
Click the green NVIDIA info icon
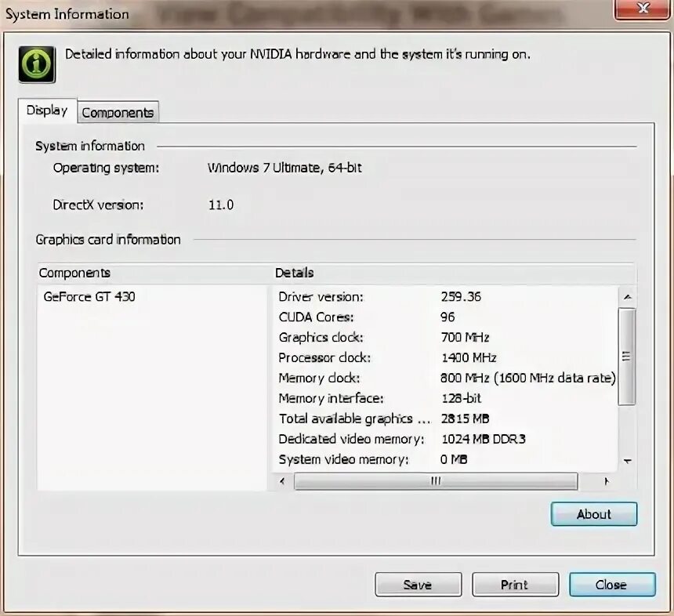pos(37,64)
